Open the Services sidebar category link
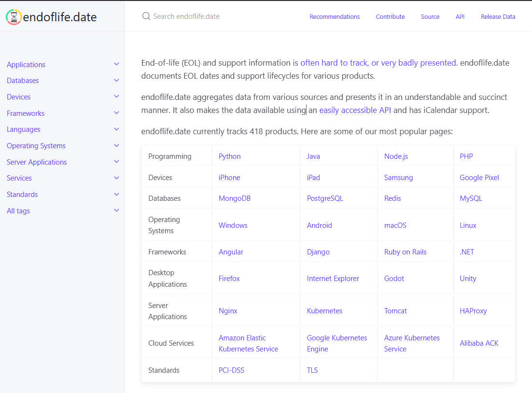This screenshot has height=393, width=532. [19, 178]
